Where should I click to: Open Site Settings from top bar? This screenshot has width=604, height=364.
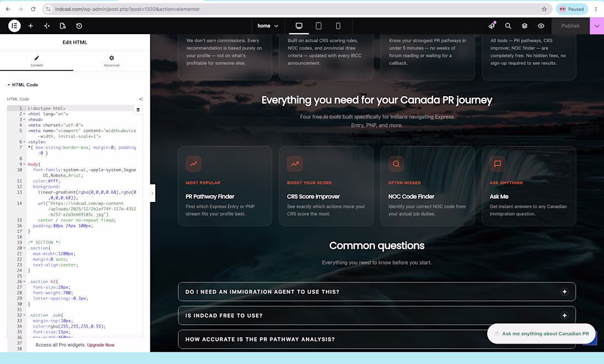47,26
